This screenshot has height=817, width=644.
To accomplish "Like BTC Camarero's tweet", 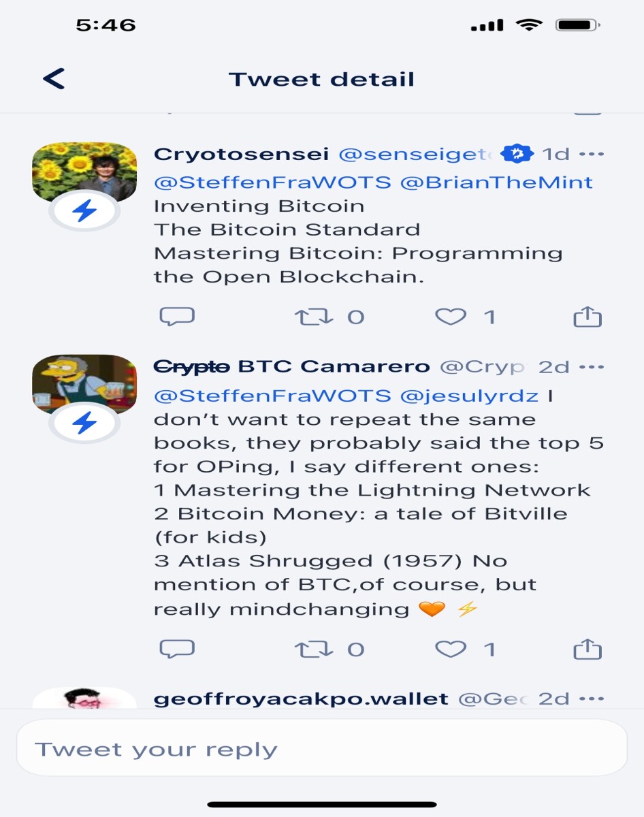I will pyautogui.click(x=451, y=650).
